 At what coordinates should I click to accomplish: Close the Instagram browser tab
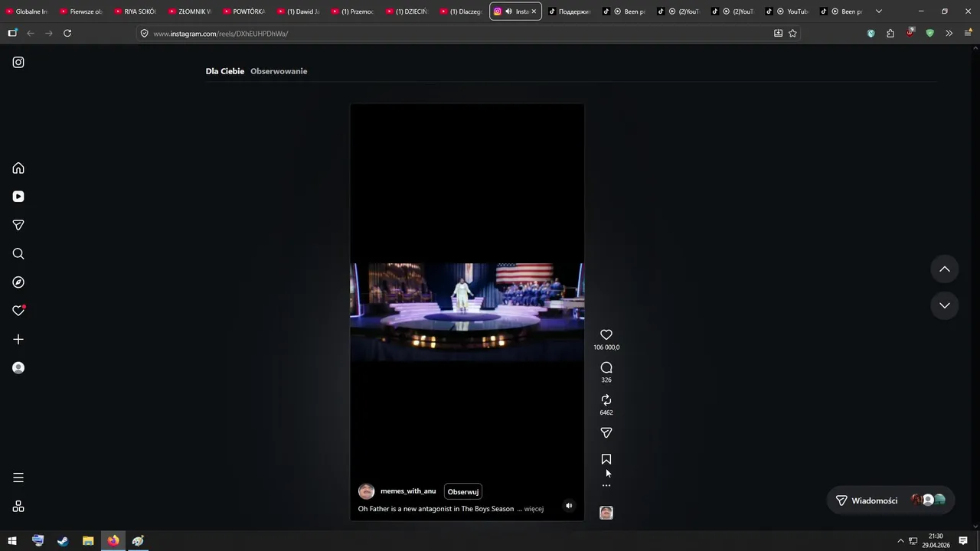click(534, 11)
